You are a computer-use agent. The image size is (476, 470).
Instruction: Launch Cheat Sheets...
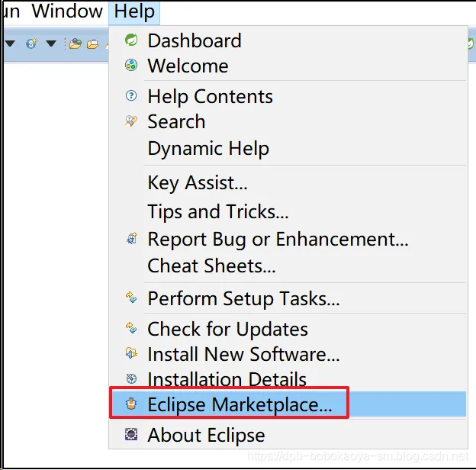point(211,266)
